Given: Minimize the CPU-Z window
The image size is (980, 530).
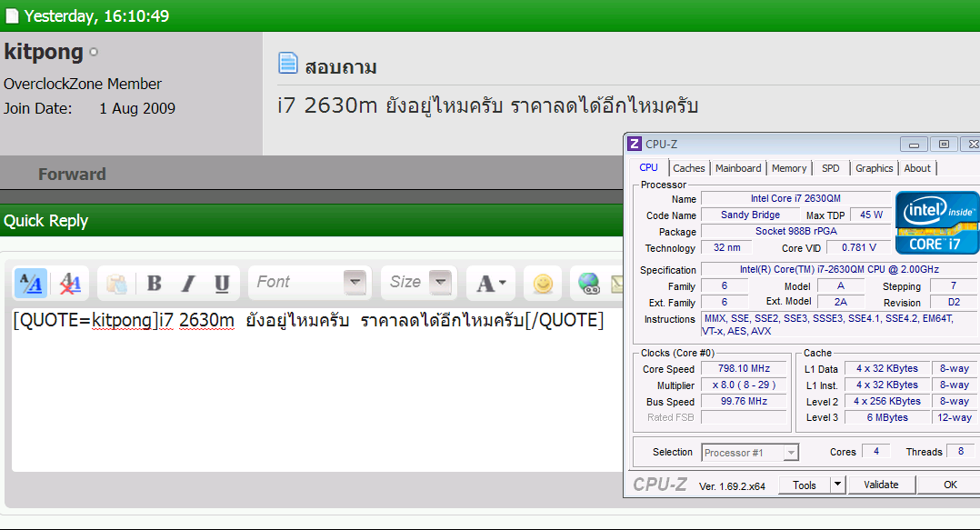Looking at the screenshot, I should pyautogui.click(x=914, y=145).
